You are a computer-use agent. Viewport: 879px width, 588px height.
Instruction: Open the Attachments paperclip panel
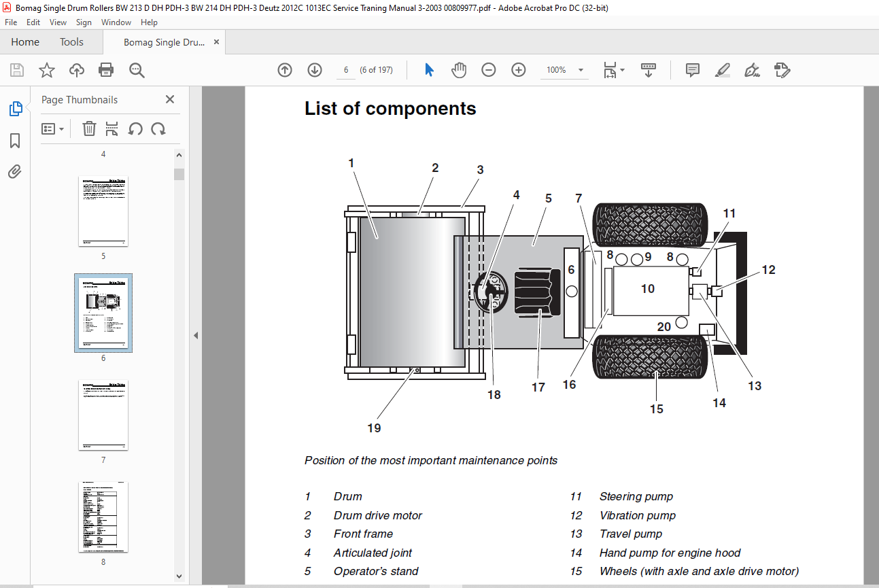tap(15, 171)
